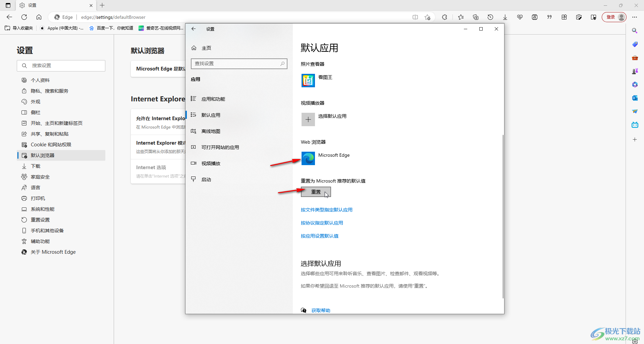Open 百度一下，你就知道 bookmark
Screen dimensions: 644x344
pyautogui.click(x=111, y=28)
